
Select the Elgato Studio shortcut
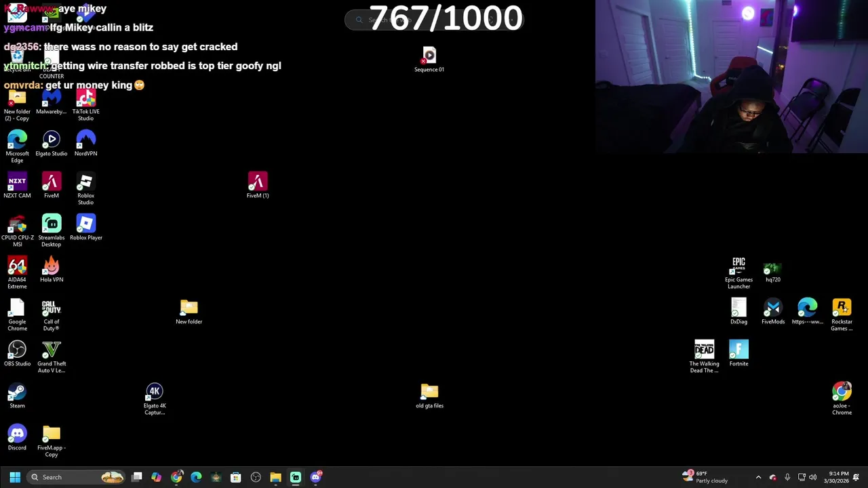(x=52, y=144)
